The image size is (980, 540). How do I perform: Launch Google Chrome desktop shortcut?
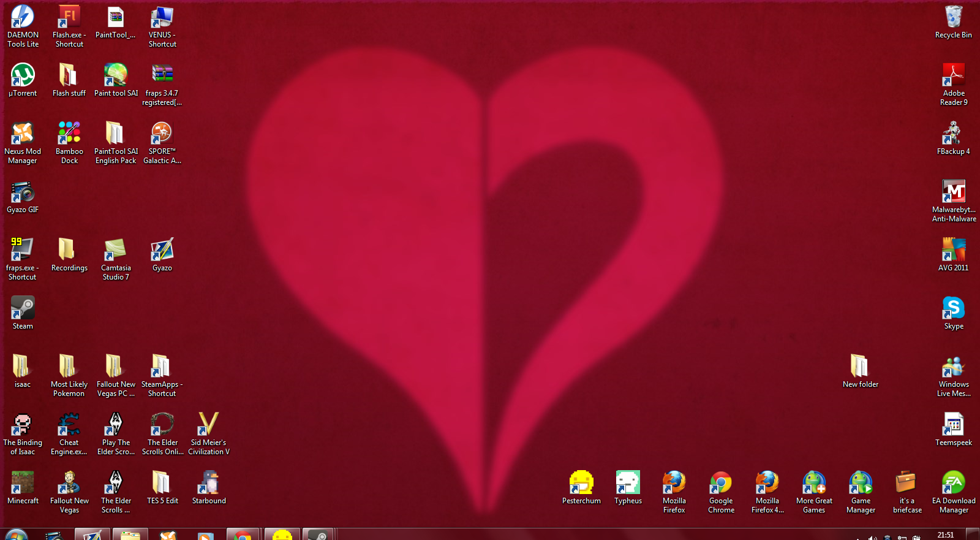tap(721, 492)
